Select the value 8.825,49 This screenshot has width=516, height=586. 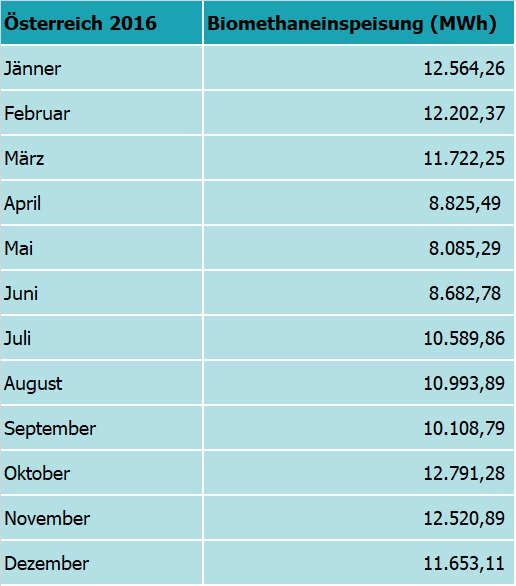(x=465, y=204)
